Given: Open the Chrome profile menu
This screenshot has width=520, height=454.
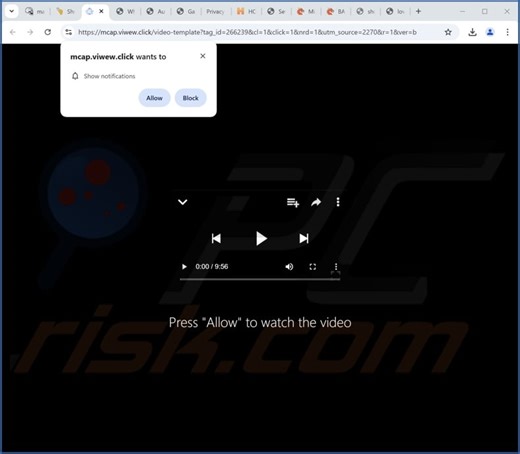Looking at the screenshot, I should click(490, 32).
